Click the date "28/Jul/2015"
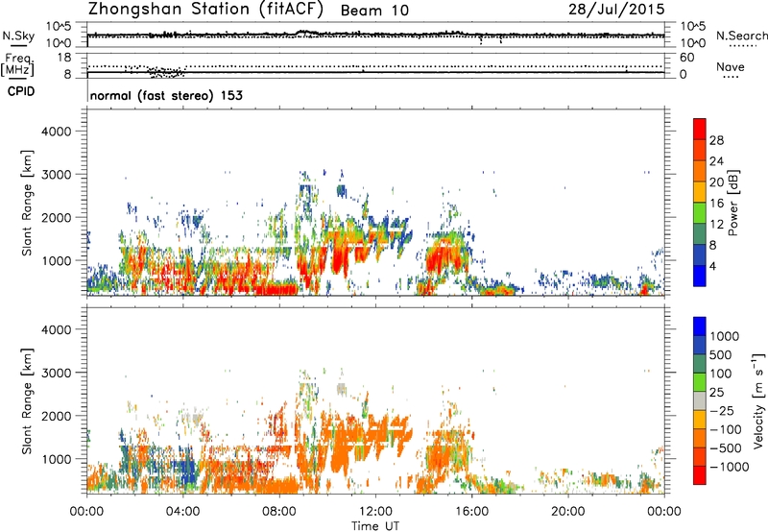The image size is (768, 532). 616,10
